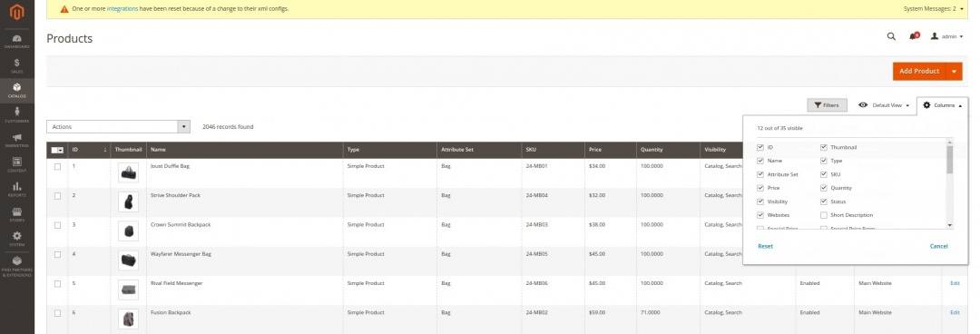Select row checkbox for Wayfarer Messenger Bag

[x=57, y=254]
